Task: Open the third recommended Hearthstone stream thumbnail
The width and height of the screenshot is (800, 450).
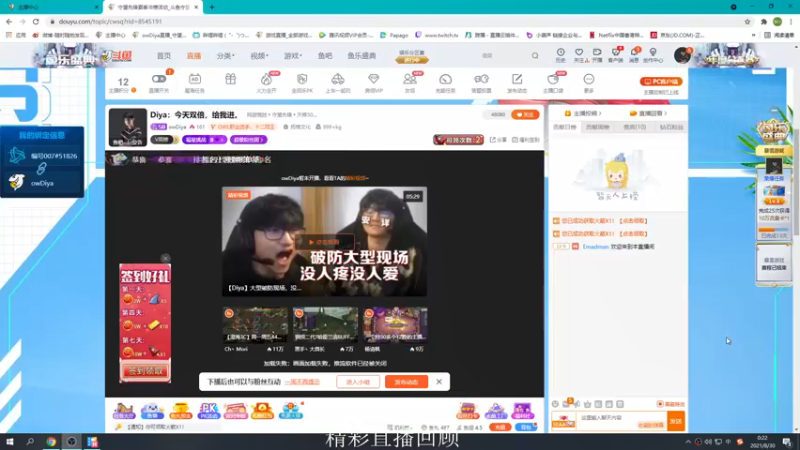Action: (x=395, y=324)
